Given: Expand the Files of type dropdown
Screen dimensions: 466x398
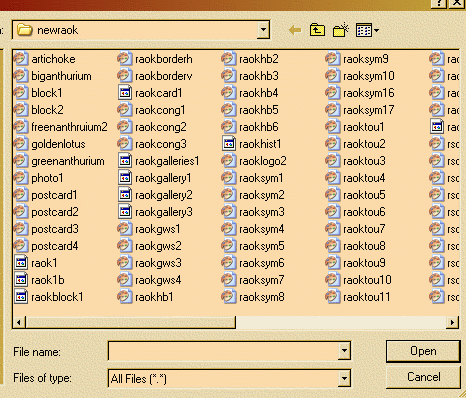Looking at the screenshot, I should click(344, 378).
